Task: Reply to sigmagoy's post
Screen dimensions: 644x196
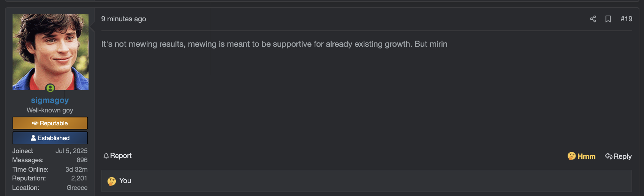Action: pos(618,156)
